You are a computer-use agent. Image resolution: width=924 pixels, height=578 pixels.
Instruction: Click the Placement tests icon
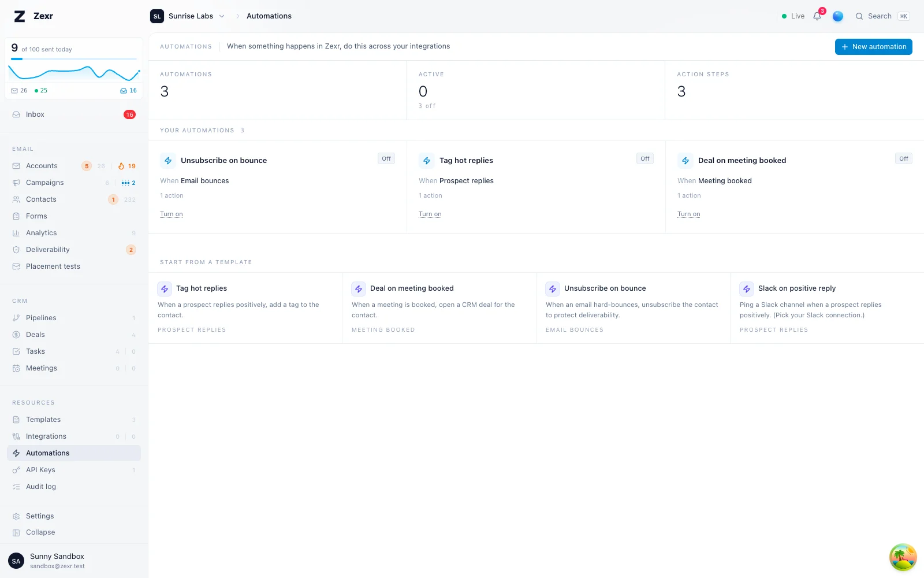click(x=16, y=266)
